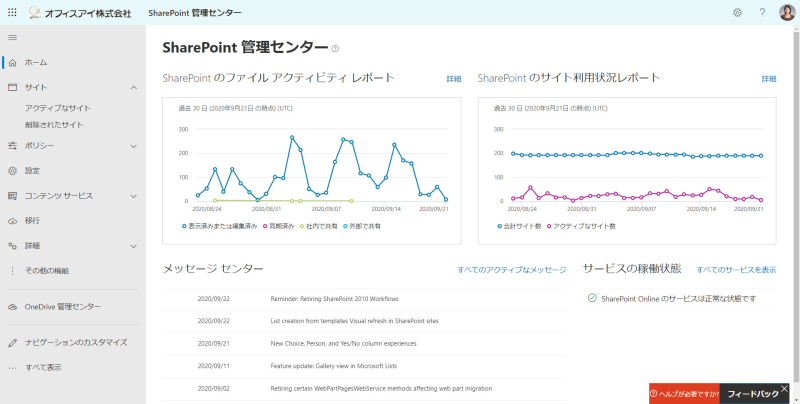The height and width of the screenshot is (404, 800).
Task: Click the 設定 gear icon in sidebar
Action: point(13,171)
